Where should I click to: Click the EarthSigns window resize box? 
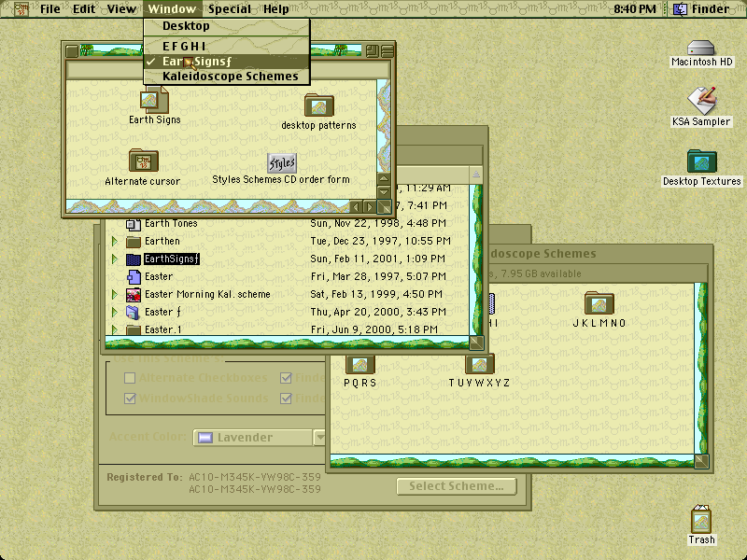click(x=384, y=206)
